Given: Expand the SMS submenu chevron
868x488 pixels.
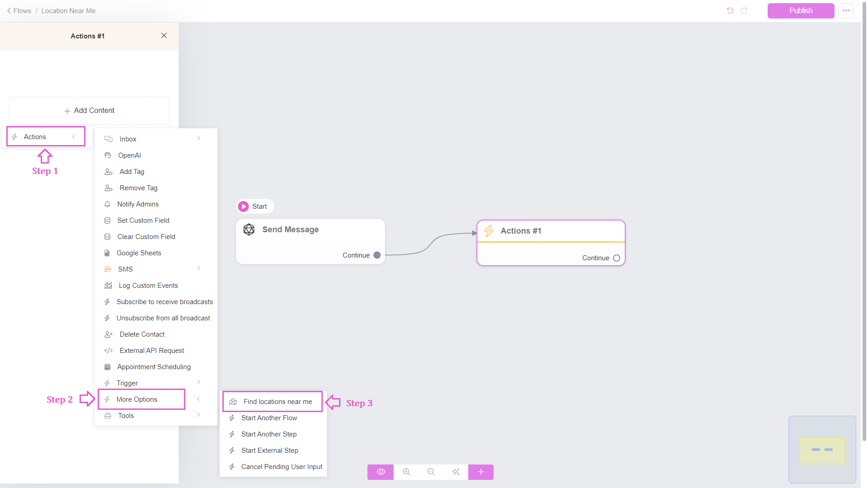Looking at the screenshot, I should pos(198,268).
